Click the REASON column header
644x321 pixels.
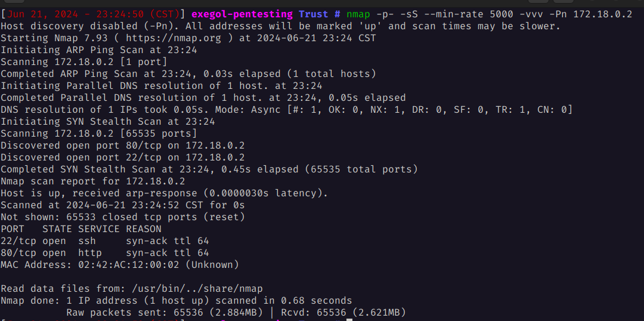coord(143,229)
